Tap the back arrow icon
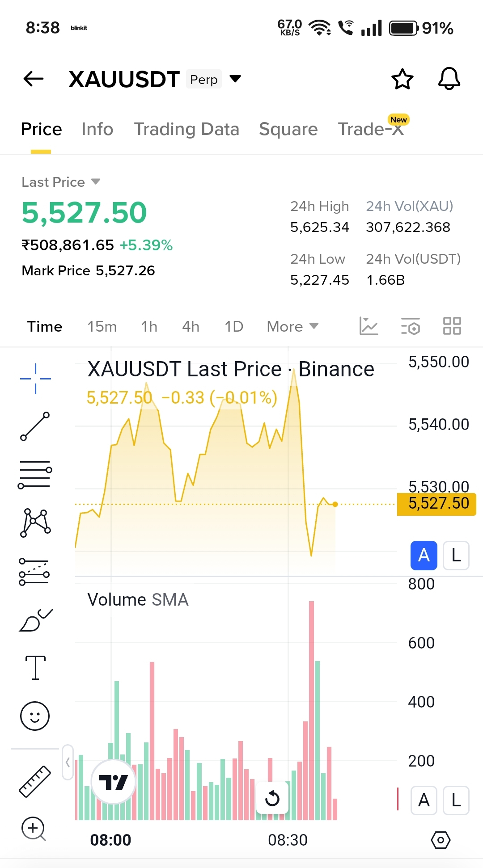This screenshot has height=868, width=483. coord(34,79)
